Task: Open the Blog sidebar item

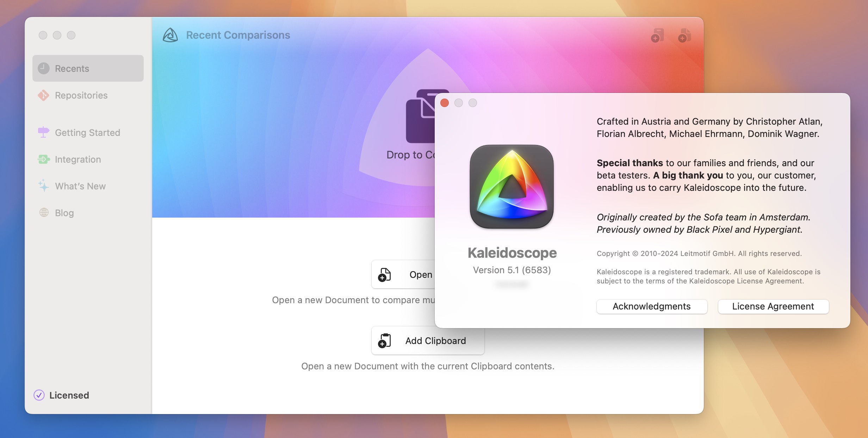Action: point(88,213)
